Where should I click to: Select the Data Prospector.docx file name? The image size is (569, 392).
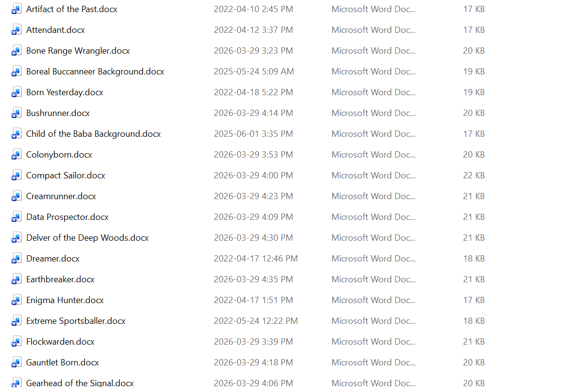67,217
